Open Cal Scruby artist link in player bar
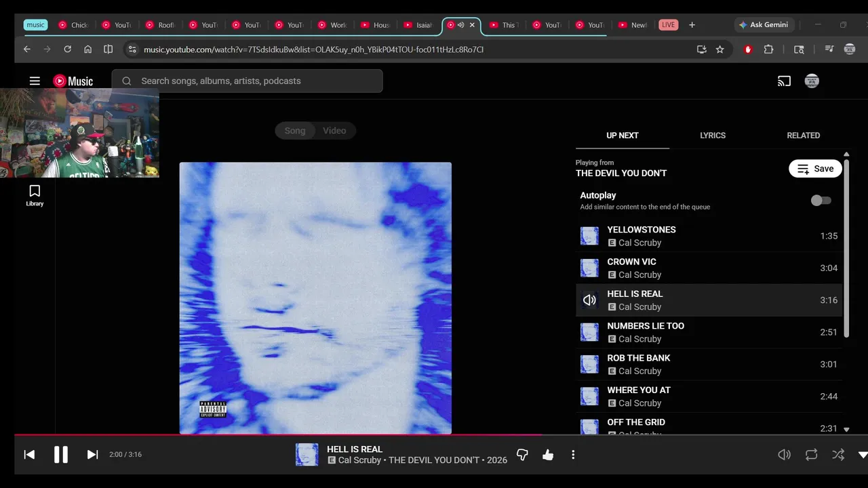This screenshot has width=868, height=488. pos(359,460)
